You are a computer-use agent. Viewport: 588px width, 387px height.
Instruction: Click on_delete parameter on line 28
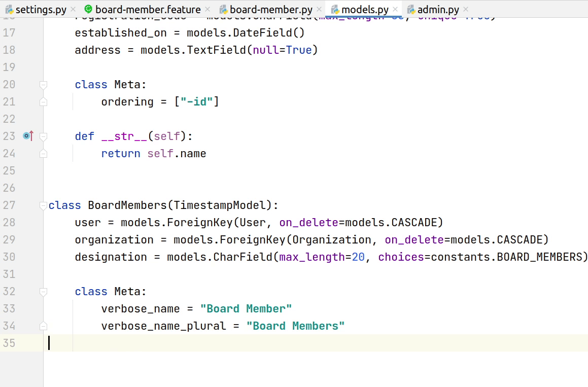pos(308,223)
